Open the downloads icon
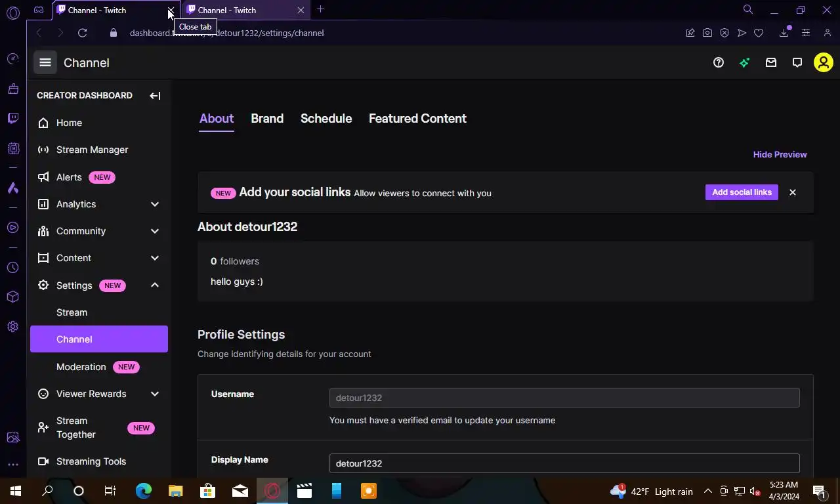The image size is (840, 504). [784, 33]
